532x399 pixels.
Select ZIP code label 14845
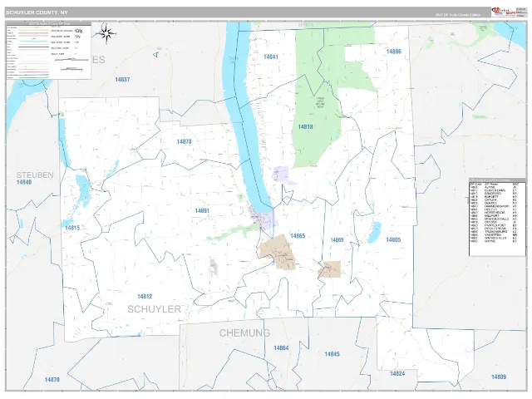click(332, 354)
